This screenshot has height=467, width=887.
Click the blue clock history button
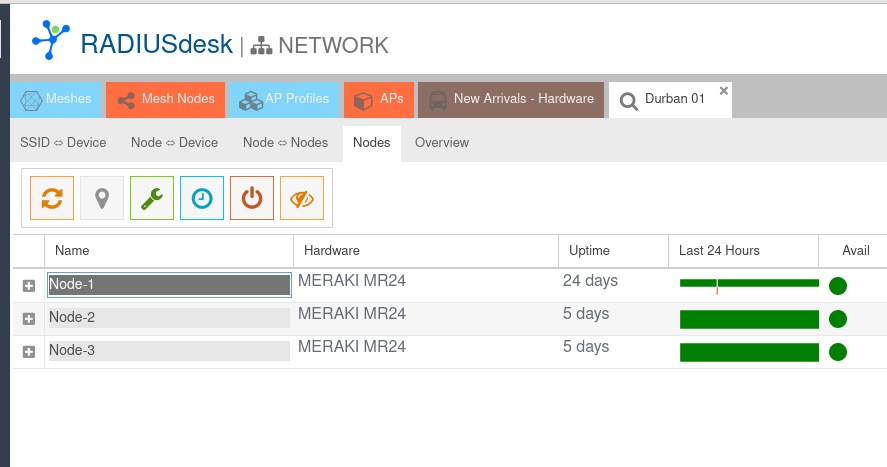point(202,198)
